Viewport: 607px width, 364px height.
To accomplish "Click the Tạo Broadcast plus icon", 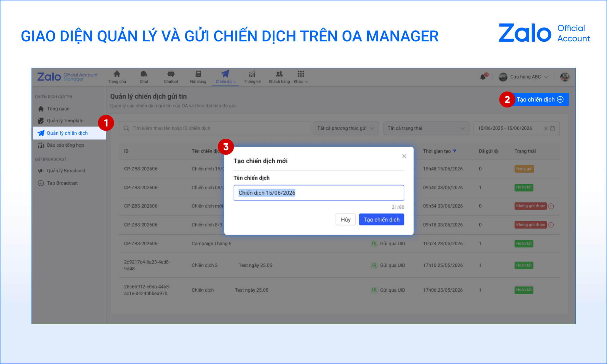I will tap(41, 183).
